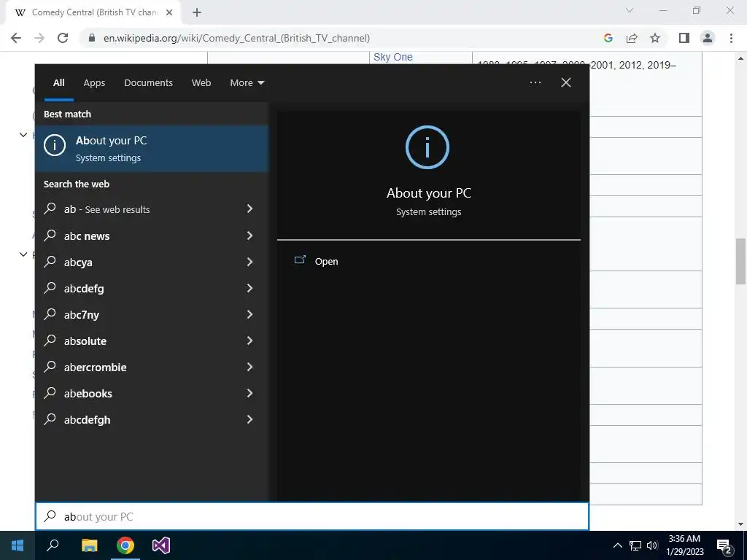Open the Chrome side panel icon
This screenshot has width=747, height=560.
684,38
